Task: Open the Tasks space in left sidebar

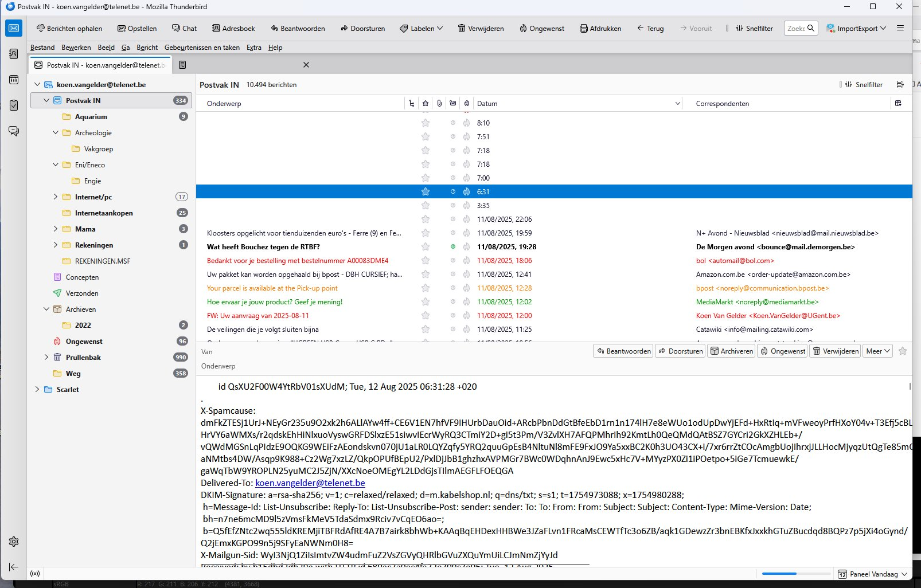Action: 14,105
